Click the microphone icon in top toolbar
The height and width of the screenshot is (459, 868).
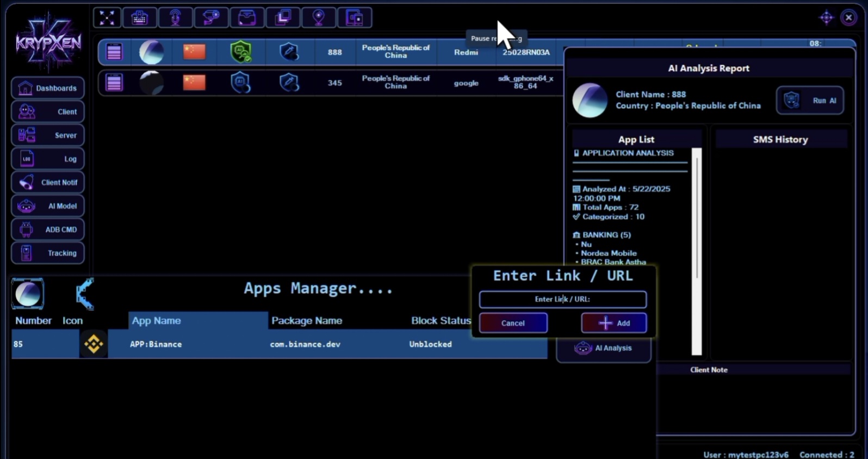pyautogui.click(x=175, y=18)
